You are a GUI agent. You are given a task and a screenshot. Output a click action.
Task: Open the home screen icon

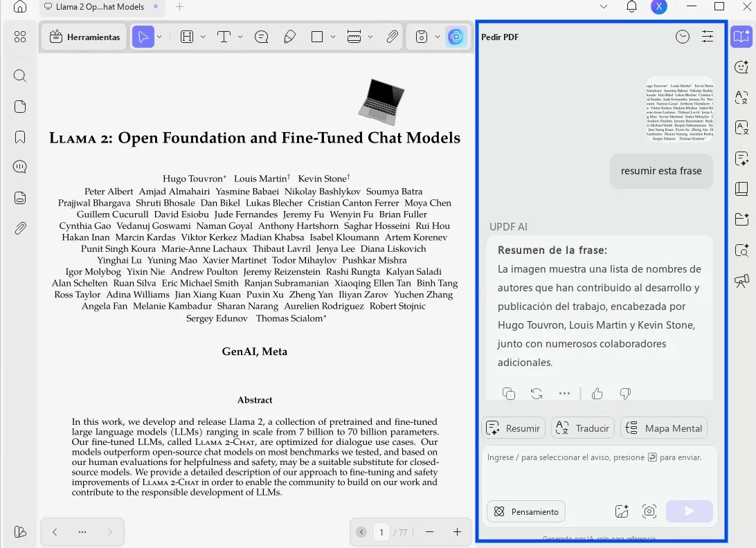coord(20,6)
